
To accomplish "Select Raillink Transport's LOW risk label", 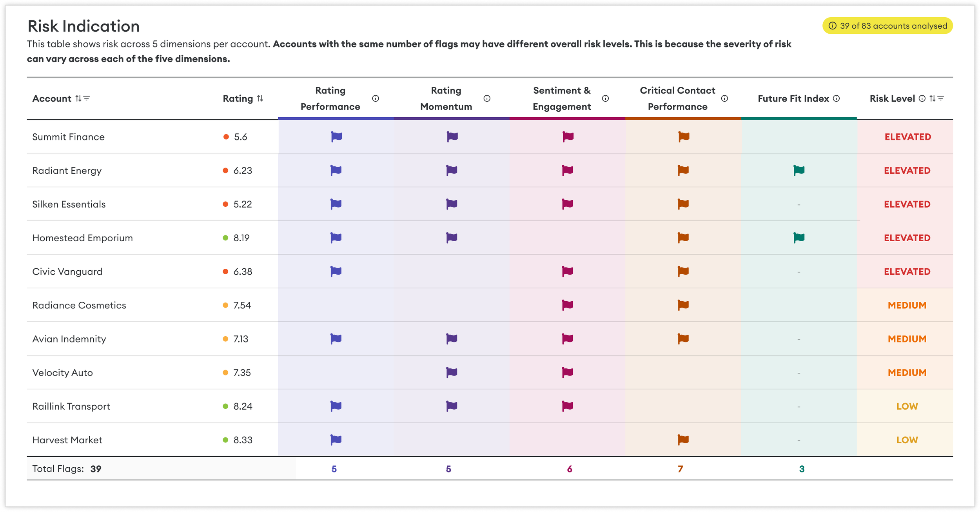I will 907,406.
